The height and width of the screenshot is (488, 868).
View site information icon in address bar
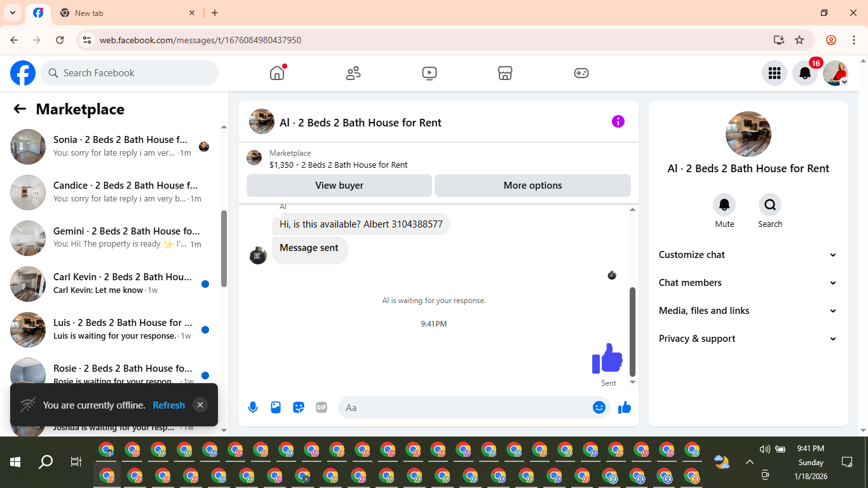87,40
